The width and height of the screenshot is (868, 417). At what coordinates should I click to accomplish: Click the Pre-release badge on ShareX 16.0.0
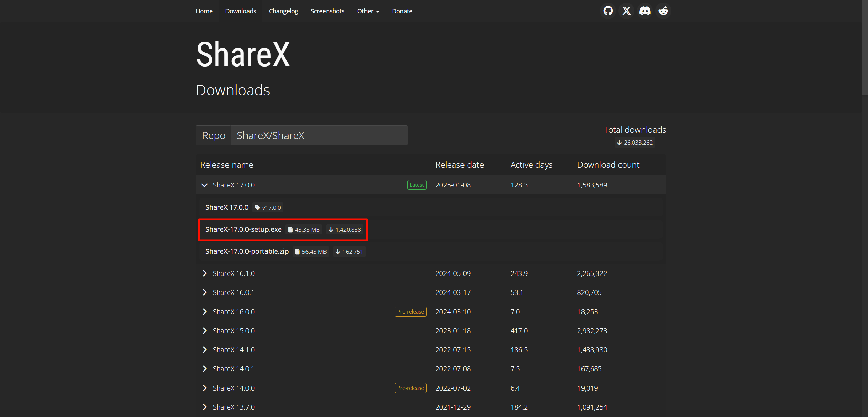tap(410, 311)
